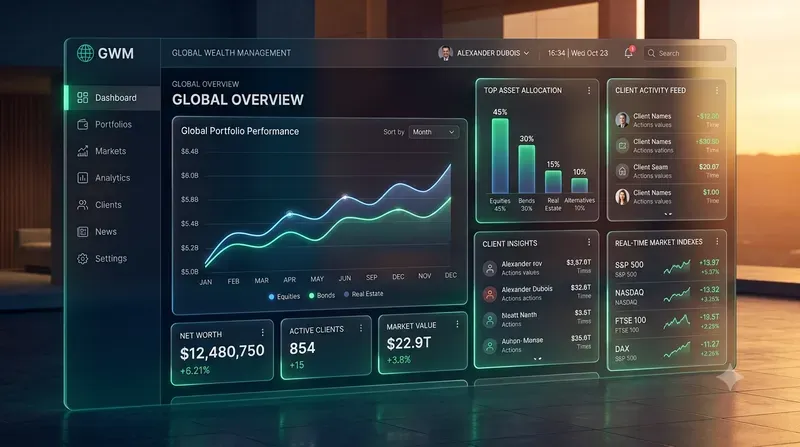
Task: Click the News newspaper icon
Action: [82, 232]
